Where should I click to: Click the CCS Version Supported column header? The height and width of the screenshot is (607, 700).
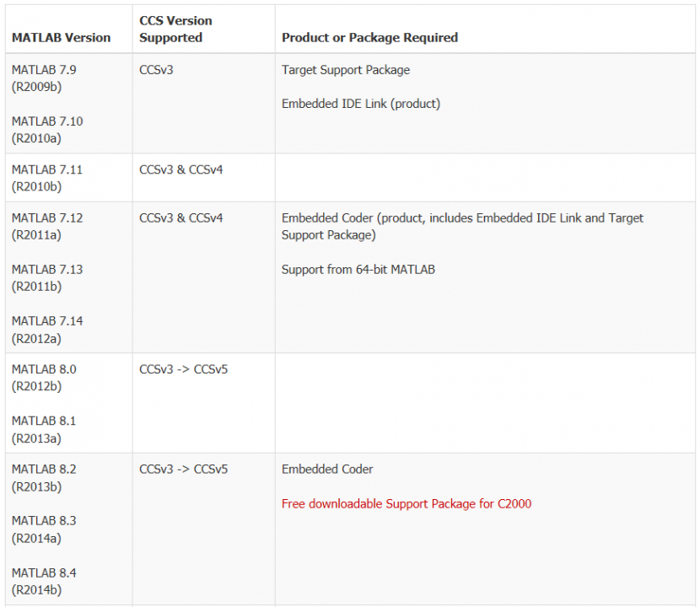[175, 29]
